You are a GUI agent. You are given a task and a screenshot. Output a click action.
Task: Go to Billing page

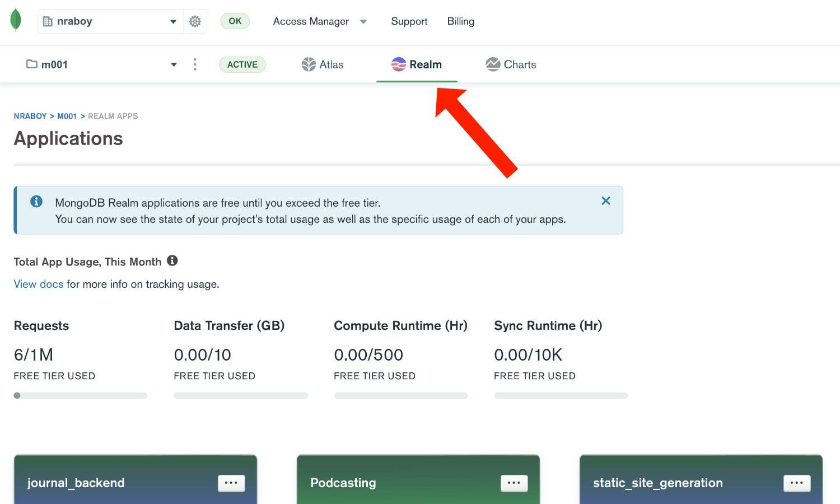click(x=460, y=21)
